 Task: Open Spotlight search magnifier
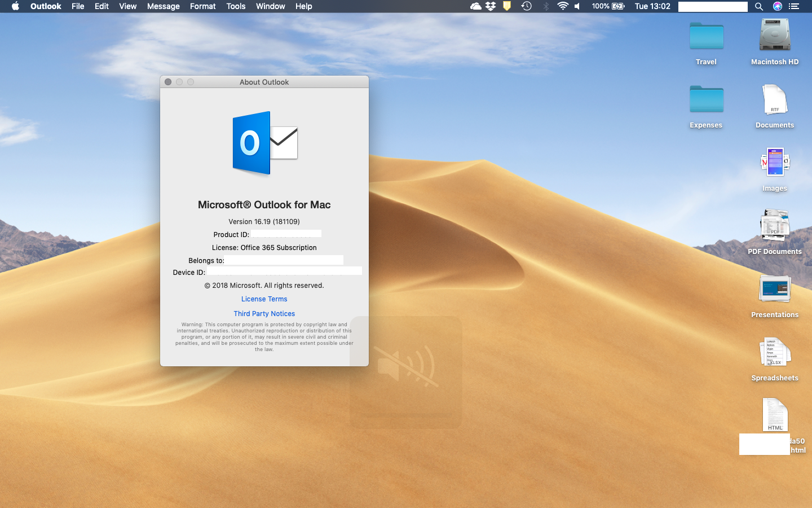pyautogui.click(x=759, y=6)
